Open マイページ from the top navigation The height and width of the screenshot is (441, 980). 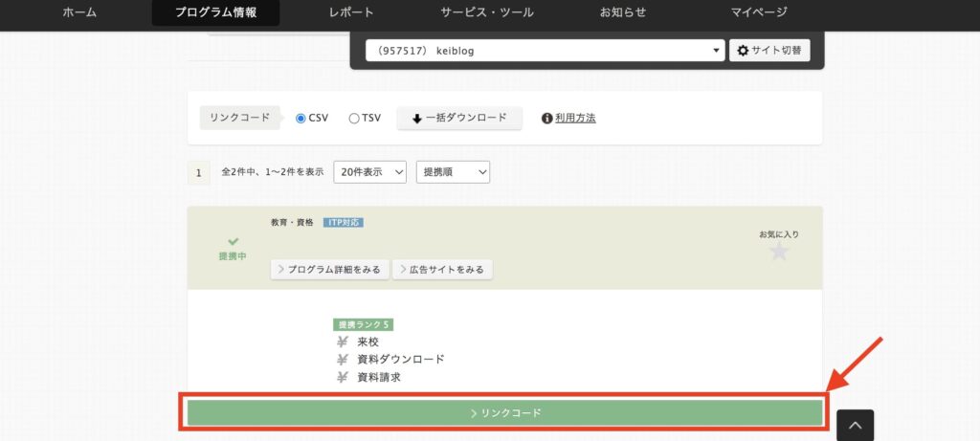click(759, 11)
